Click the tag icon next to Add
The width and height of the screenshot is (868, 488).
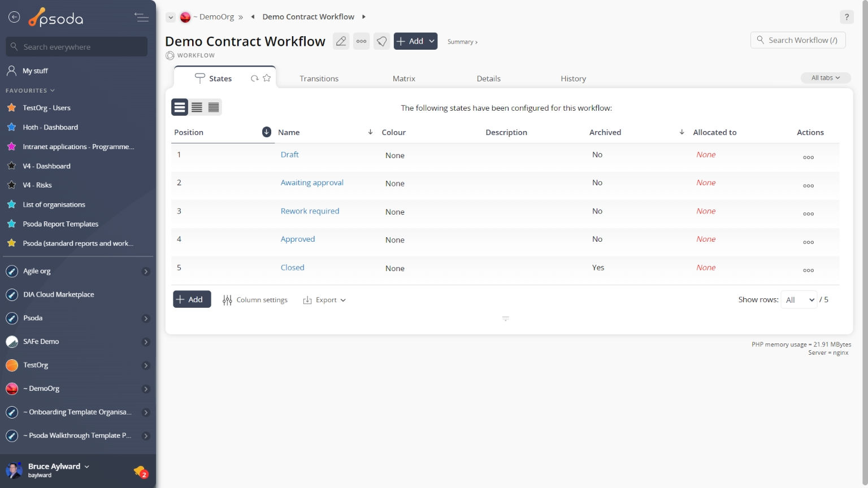coord(382,41)
